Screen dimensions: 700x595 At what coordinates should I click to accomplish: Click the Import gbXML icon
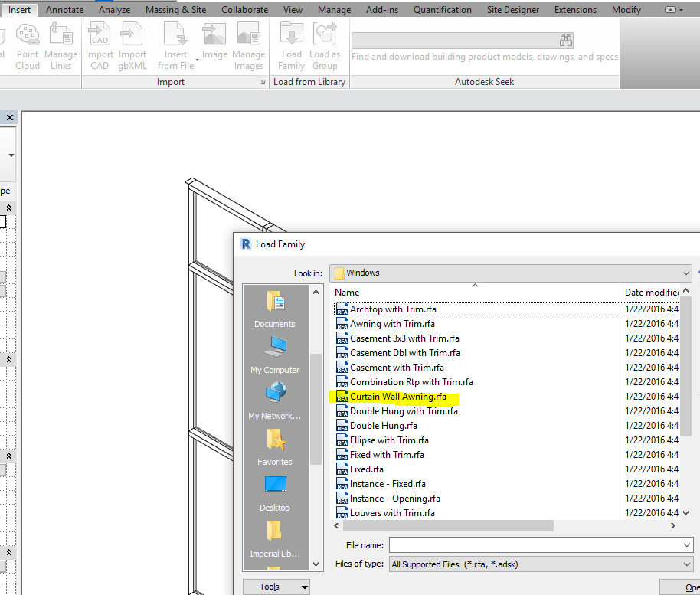click(x=132, y=44)
